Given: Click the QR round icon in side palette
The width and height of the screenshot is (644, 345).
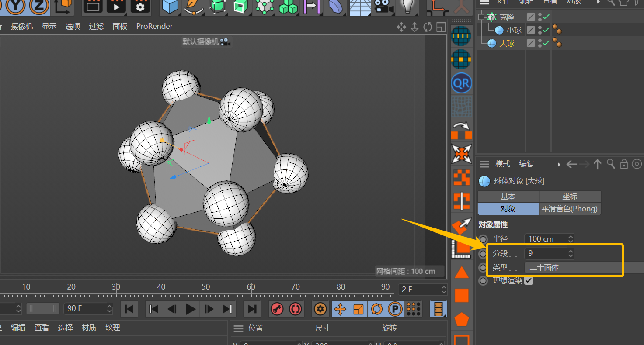Looking at the screenshot, I should point(461,83).
